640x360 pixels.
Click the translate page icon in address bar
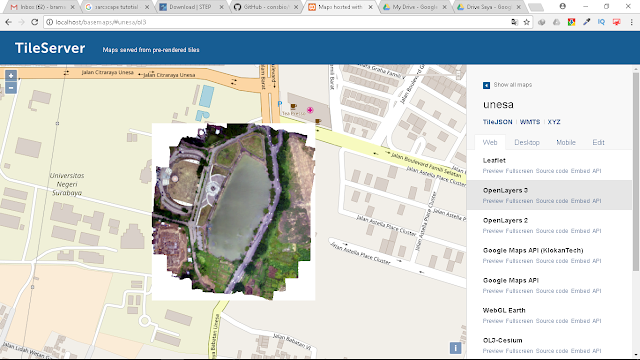point(514,22)
